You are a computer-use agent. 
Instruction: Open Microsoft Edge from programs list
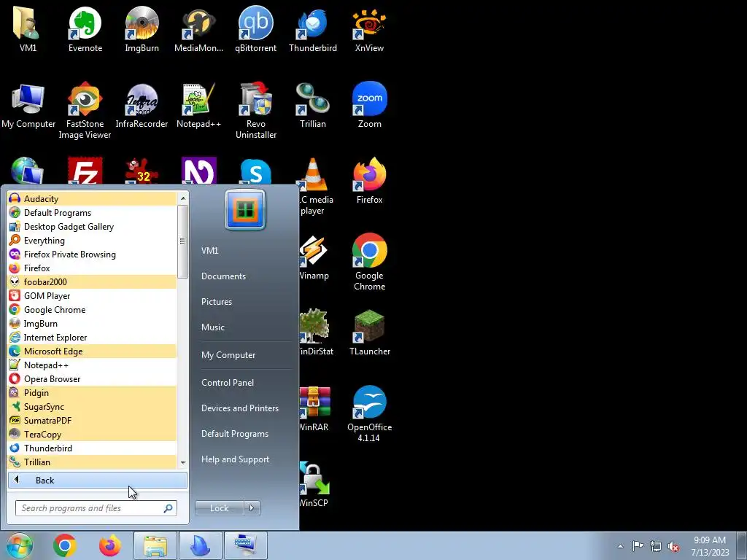[92, 351]
